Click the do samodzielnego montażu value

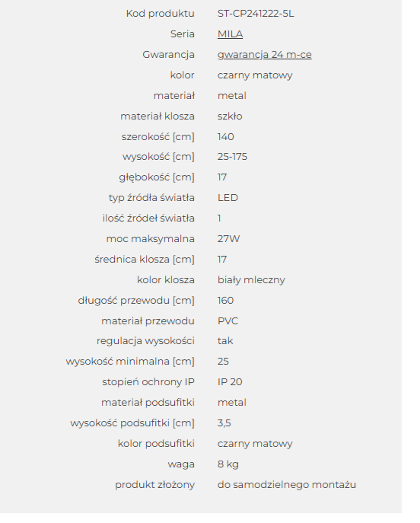287,485
